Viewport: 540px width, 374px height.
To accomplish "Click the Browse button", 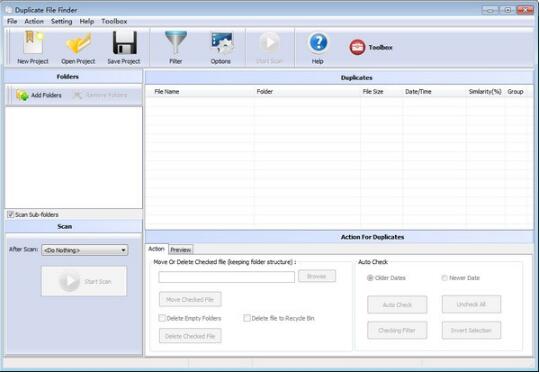I will point(317,276).
